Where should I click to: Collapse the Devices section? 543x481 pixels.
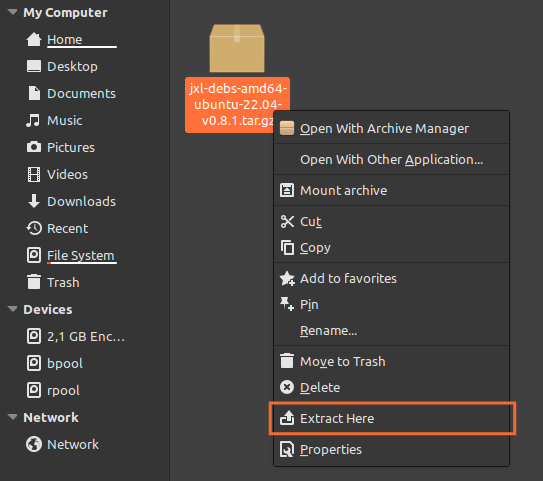(12, 309)
